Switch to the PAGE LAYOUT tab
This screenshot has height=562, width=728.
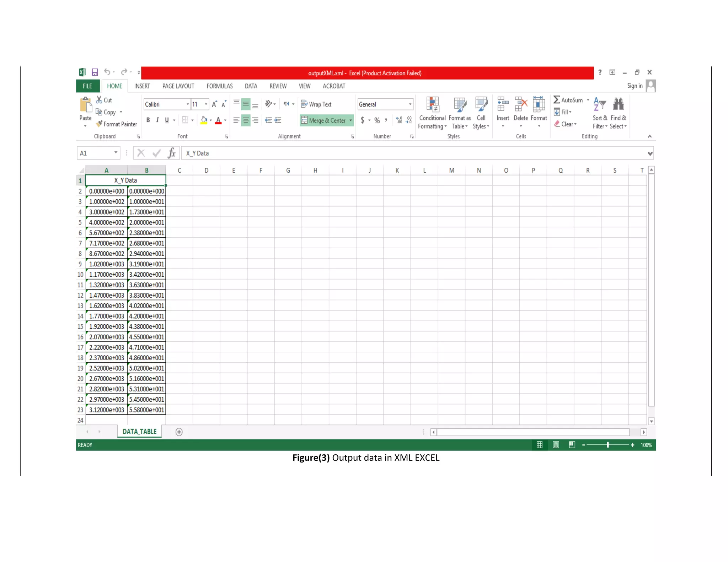point(178,86)
